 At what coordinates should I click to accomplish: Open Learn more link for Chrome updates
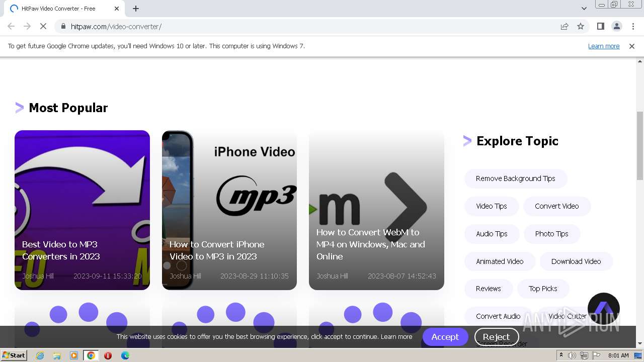pyautogui.click(x=604, y=46)
